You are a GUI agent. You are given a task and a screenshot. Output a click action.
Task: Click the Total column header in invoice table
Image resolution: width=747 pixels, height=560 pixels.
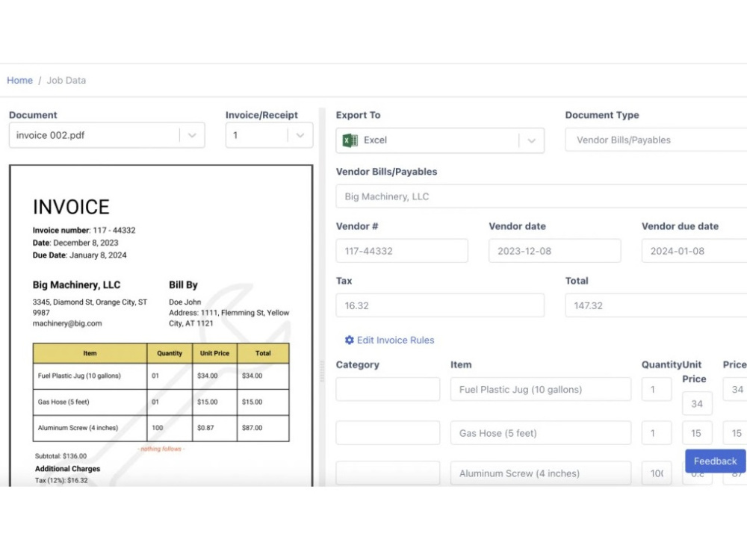tap(263, 353)
